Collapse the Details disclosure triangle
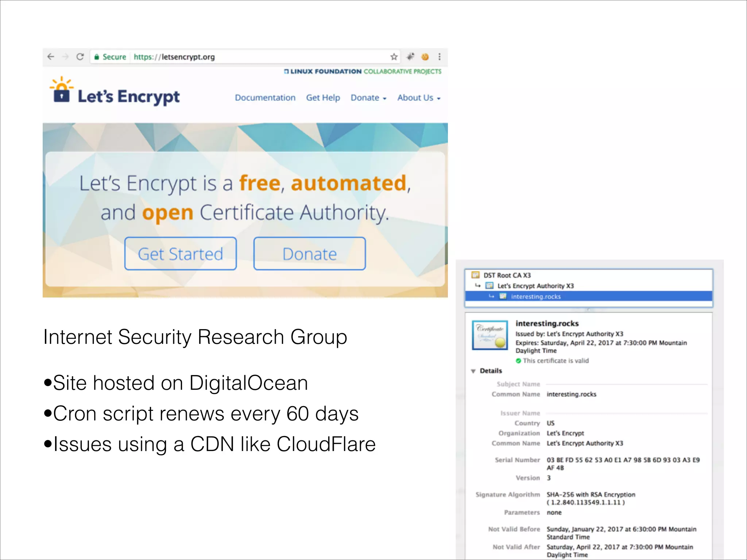This screenshot has width=747, height=560. click(473, 371)
